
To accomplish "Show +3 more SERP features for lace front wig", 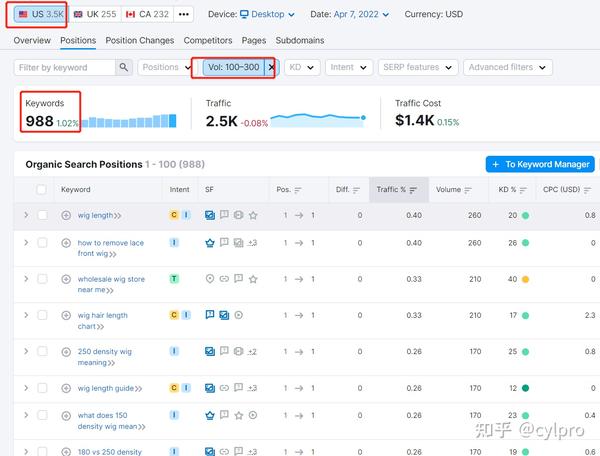I will coord(252,243).
